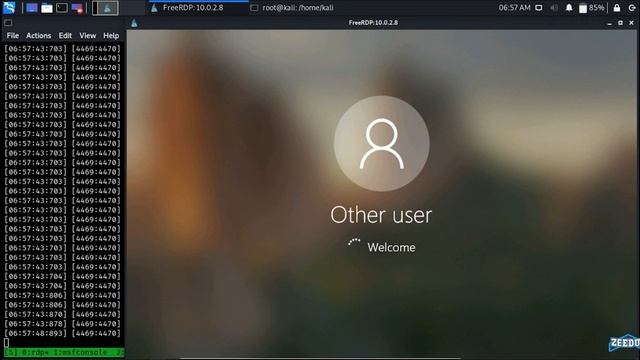
Task: Open the file manager panel icon
Action: tap(47, 8)
